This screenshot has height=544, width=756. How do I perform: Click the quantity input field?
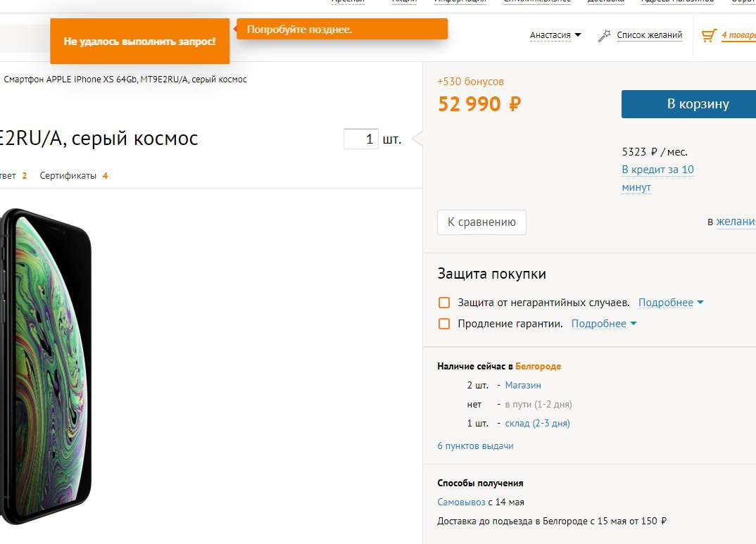click(x=360, y=139)
